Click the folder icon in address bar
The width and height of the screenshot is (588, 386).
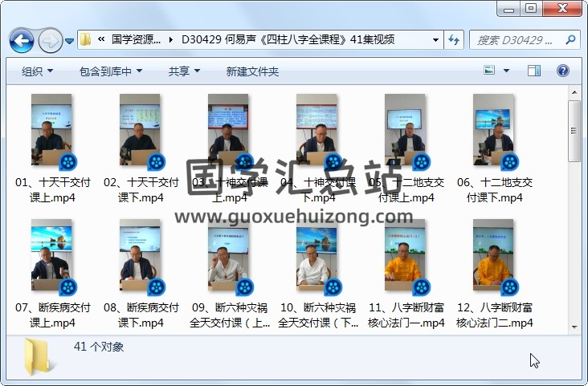coord(86,39)
